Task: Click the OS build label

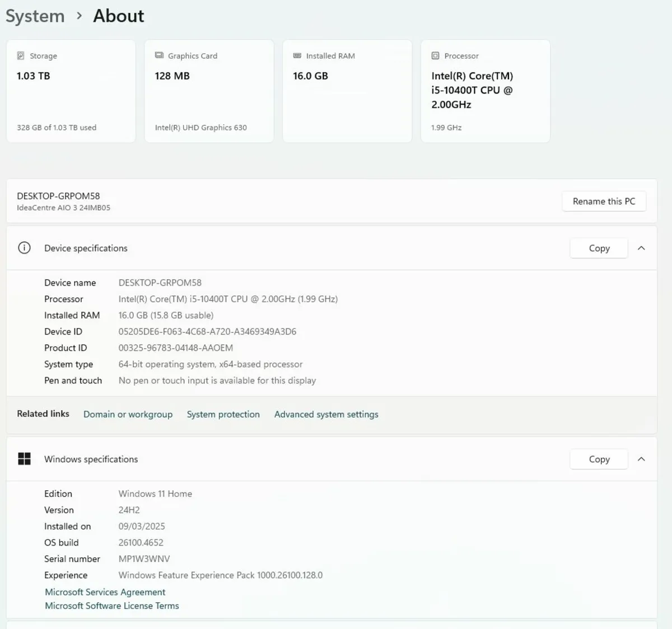Action: click(62, 542)
